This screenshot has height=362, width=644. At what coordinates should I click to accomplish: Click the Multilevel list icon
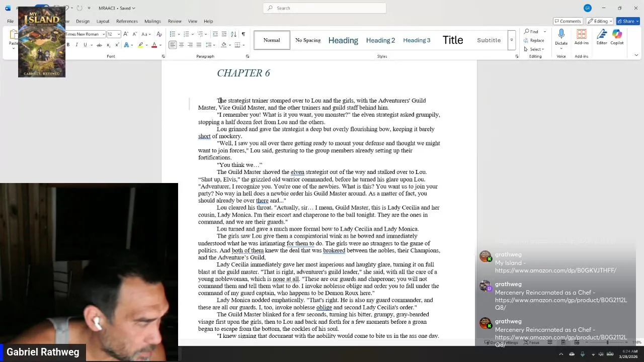(200, 34)
